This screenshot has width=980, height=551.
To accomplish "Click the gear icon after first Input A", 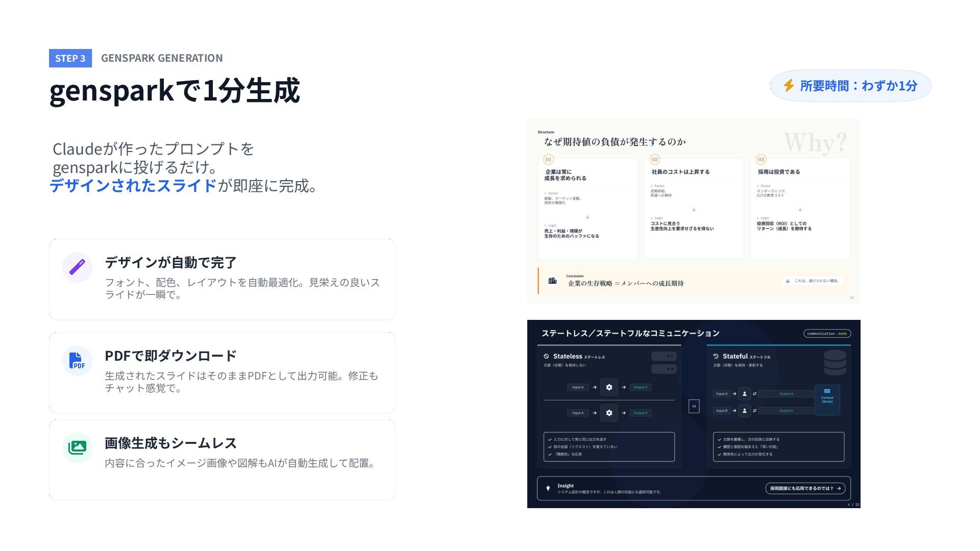I will click(609, 387).
